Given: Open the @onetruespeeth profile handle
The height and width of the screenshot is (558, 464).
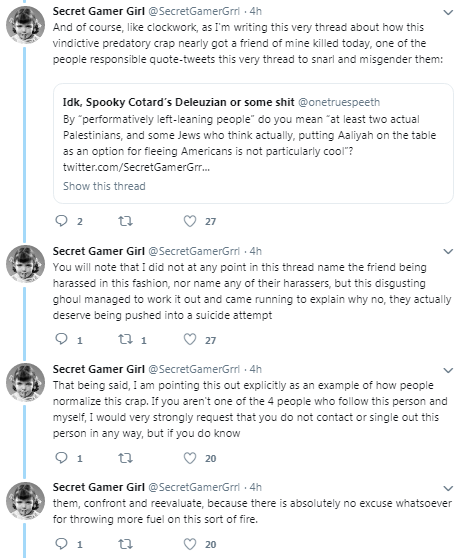Looking at the screenshot, I should coord(339,102).
